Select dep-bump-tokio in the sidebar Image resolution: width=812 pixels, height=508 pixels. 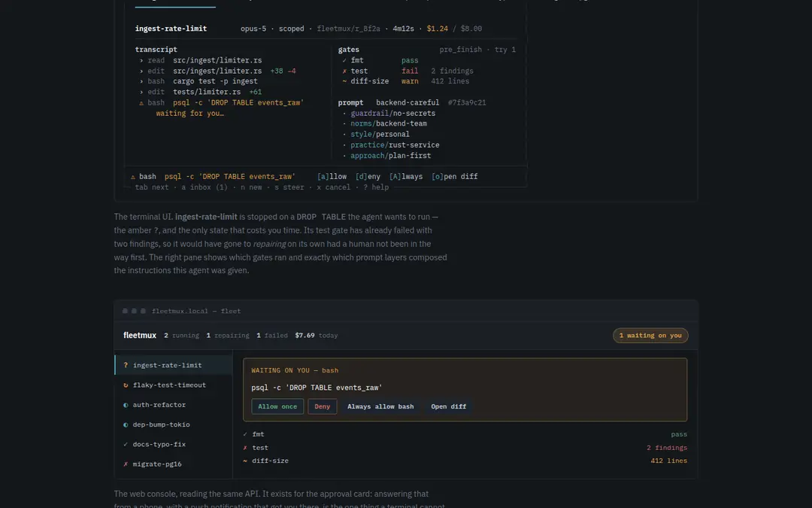point(174,424)
